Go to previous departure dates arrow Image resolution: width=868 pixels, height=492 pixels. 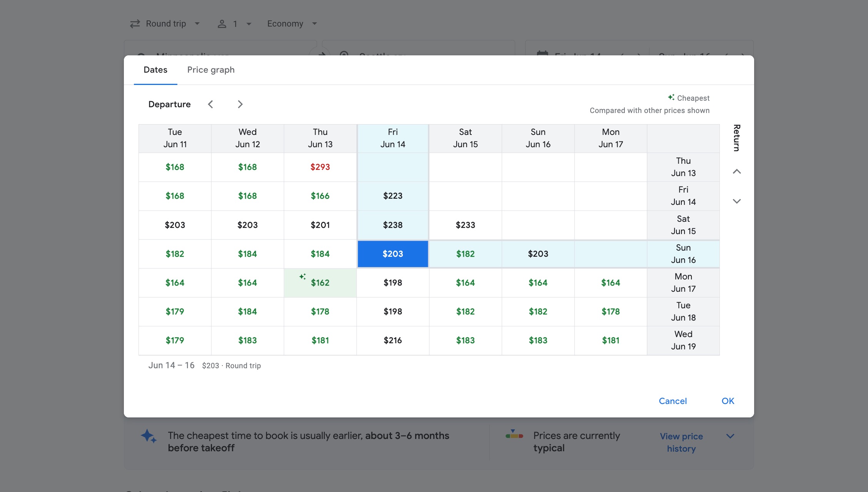pyautogui.click(x=210, y=104)
